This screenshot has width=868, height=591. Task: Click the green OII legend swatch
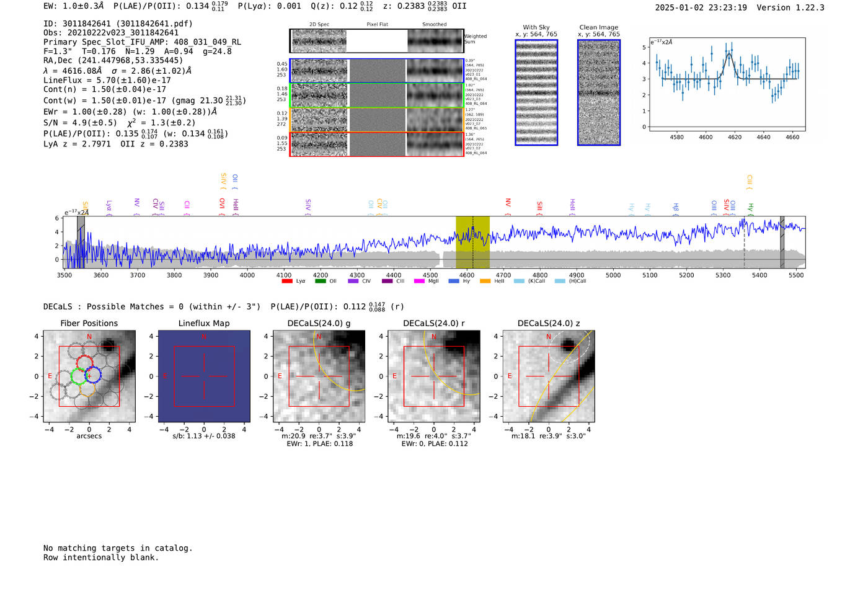click(x=320, y=281)
